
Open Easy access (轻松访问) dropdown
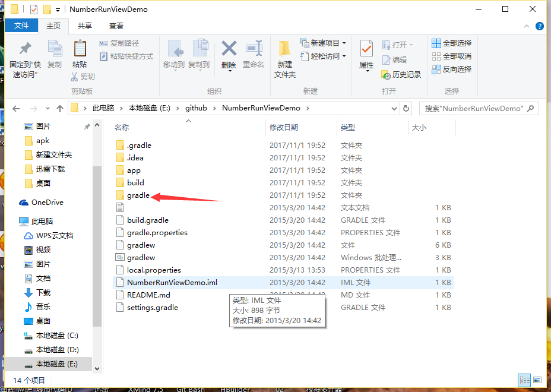(322, 56)
